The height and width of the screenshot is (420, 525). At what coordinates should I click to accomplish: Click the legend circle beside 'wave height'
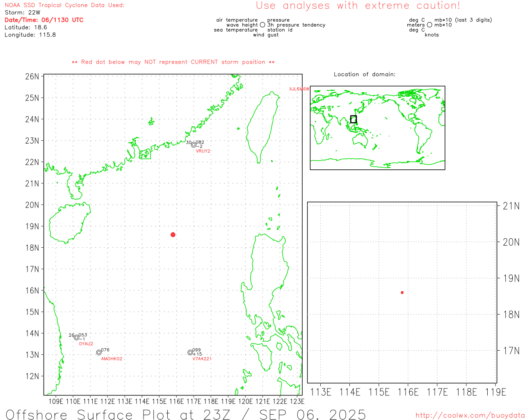262,25
